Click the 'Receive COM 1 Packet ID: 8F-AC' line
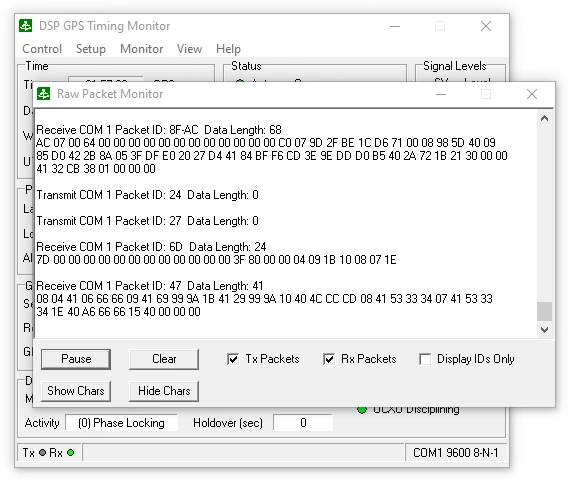Viewport: 571px width, 482px height. (x=159, y=130)
